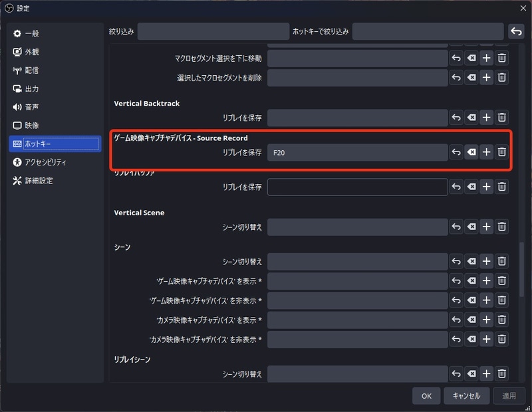Revert hotkey for 選択したマクロセグメントを削除
Image resolution: width=532 pixels, height=412 pixels.
pyautogui.click(x=456, y=78)
